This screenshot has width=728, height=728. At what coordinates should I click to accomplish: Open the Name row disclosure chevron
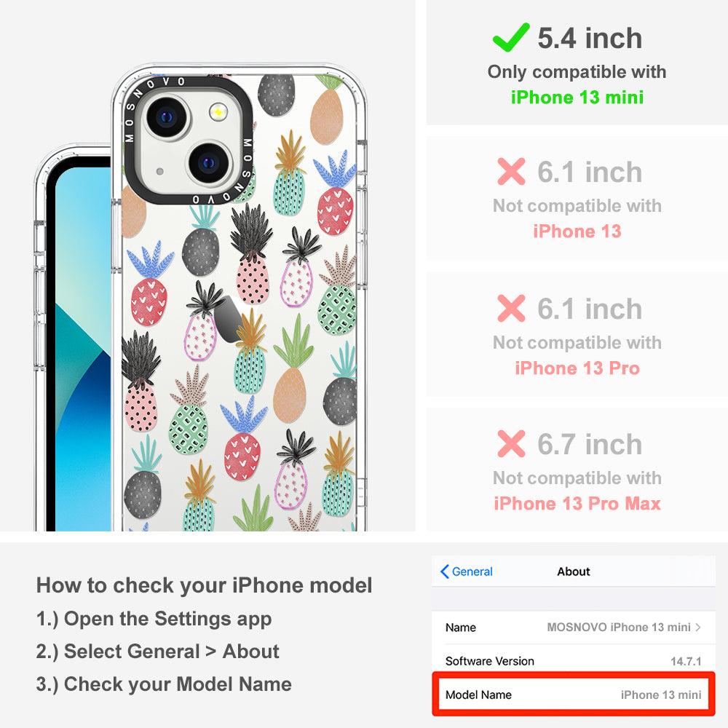point(698,628)
